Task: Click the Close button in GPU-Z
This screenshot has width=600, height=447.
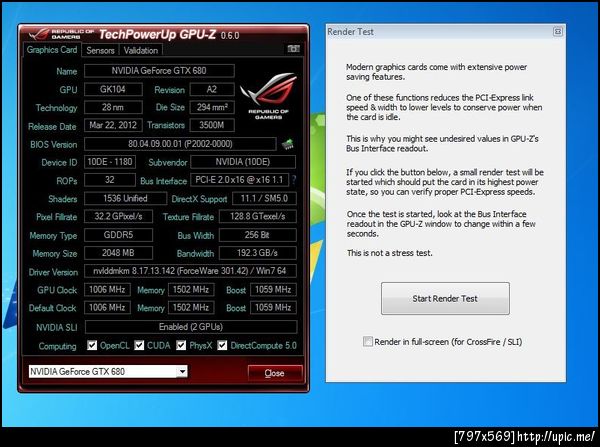Action: (x=275, y=373)
